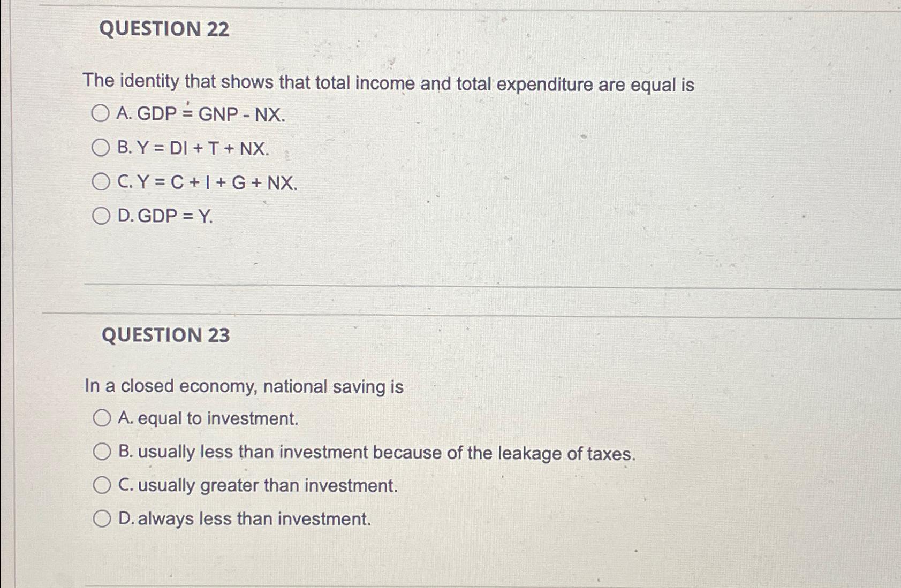Click the radio circle beside option A in Question 22
This screenshot has height=588, width=901.
pos(101,112)
